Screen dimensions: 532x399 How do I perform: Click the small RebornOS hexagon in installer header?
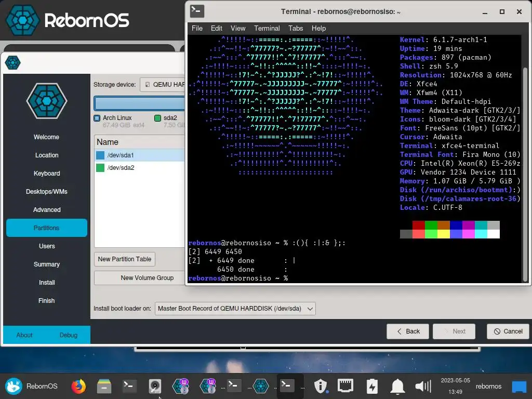[x=13, y=62]
